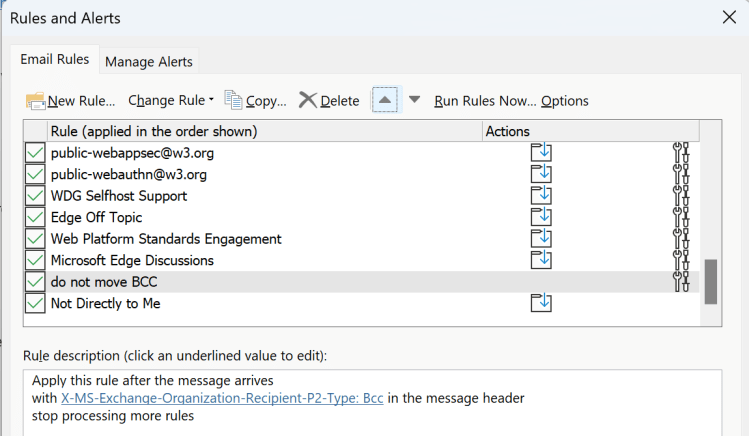Edit the X-MS-Exchange-Organization-Recipient-P2-Type: Bcc link

(222, 398)
